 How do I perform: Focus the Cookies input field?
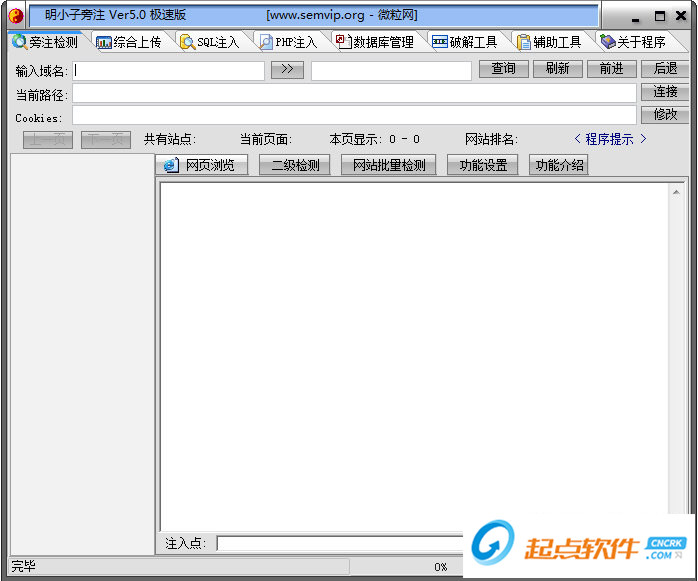(354, 115)
